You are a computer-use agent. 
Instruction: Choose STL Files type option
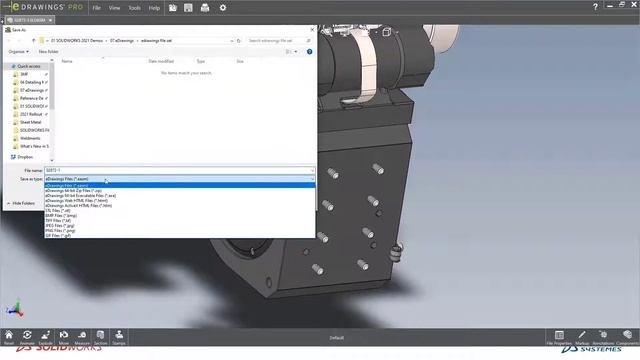180,211
